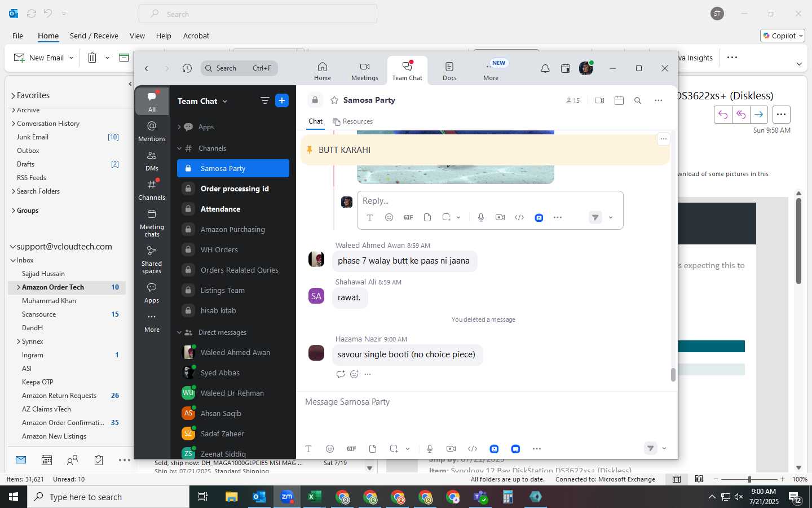
Task: Open Junk Email folder
Action: coord(33,137)
